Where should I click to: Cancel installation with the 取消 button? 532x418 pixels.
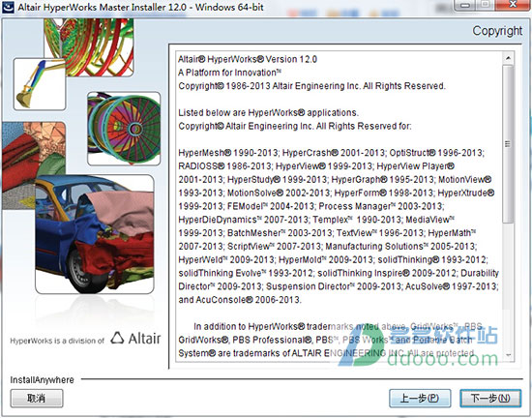pyautogui.click(x=37, y=398)
